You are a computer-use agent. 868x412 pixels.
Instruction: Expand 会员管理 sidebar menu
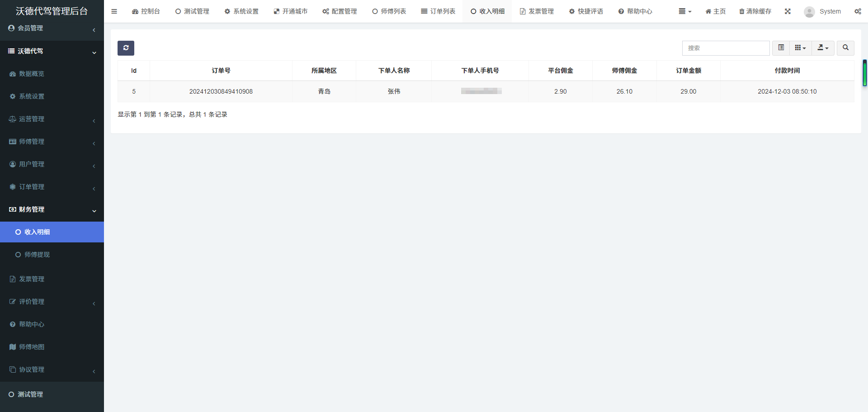52,28
